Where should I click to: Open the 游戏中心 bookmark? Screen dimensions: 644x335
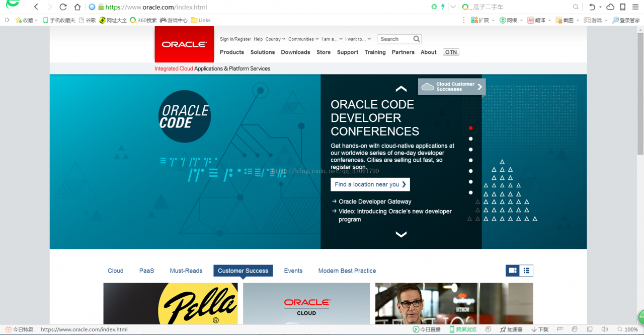pos(174,20)
